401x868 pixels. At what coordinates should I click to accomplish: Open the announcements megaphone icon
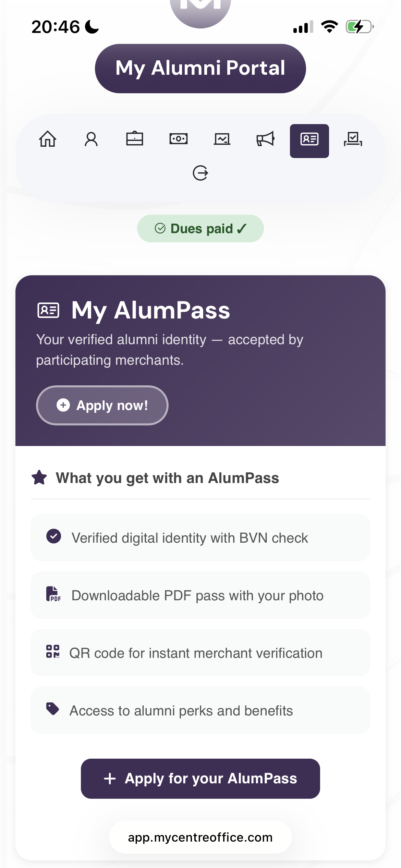pyautogui.click(x=266, y=139)
